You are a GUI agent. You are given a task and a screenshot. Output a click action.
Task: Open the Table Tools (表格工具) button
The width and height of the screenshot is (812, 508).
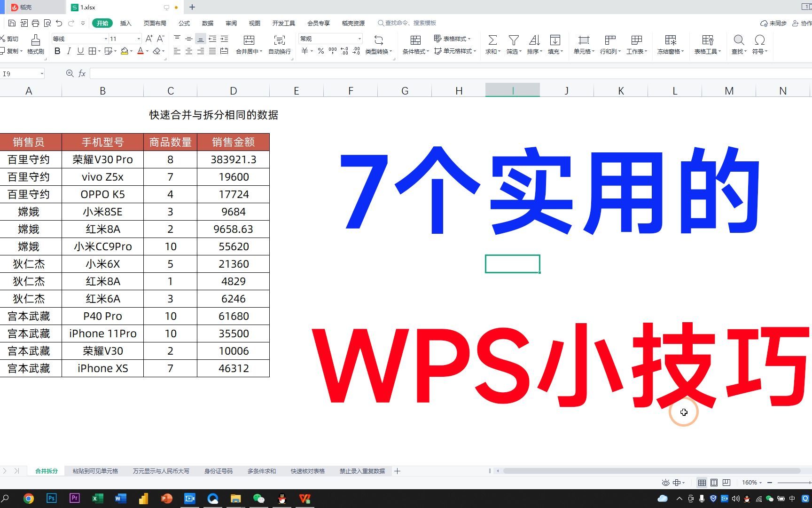(x=707, y=44)
